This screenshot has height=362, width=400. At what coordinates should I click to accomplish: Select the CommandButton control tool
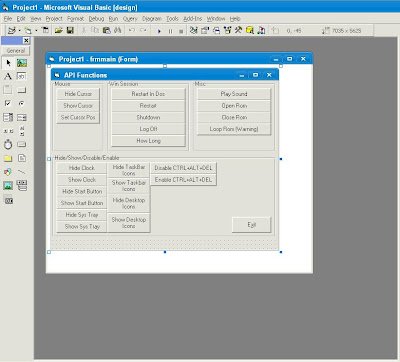pos(22,90)
